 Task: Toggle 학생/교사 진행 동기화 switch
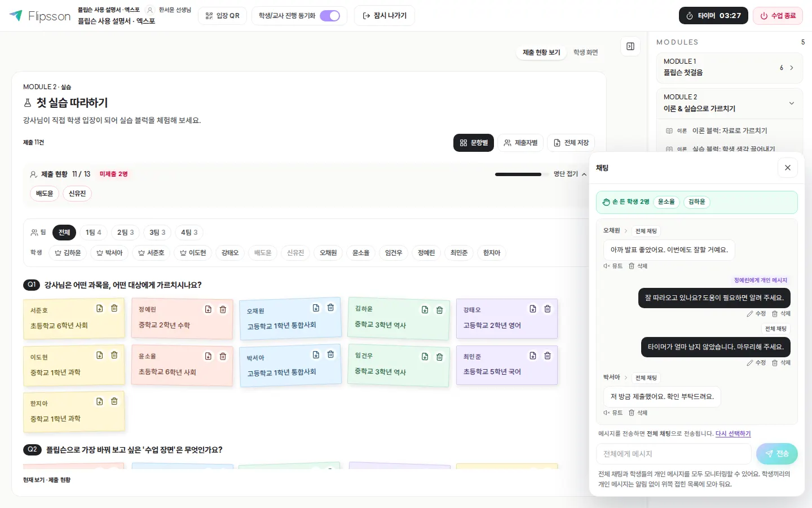(x=330, y=16)
